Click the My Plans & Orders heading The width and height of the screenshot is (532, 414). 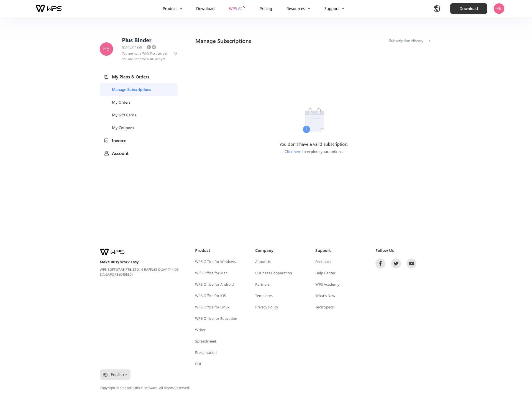click(x=131, y=77)
